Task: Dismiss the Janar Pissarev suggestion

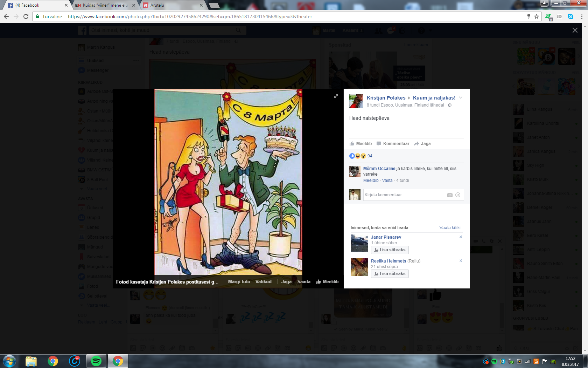Action: pyautogui.click(x=461, y=237)
